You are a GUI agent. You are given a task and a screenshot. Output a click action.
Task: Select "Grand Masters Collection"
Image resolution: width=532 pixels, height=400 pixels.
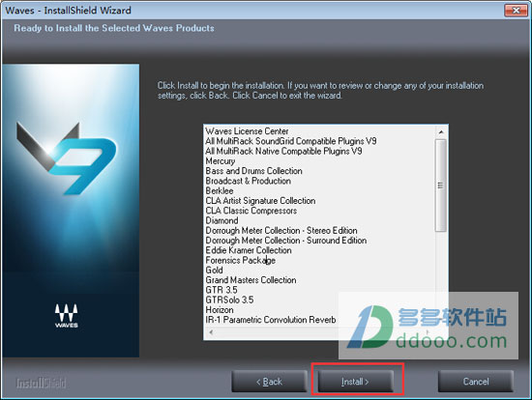pyautogui.click(x=251, y=280)
